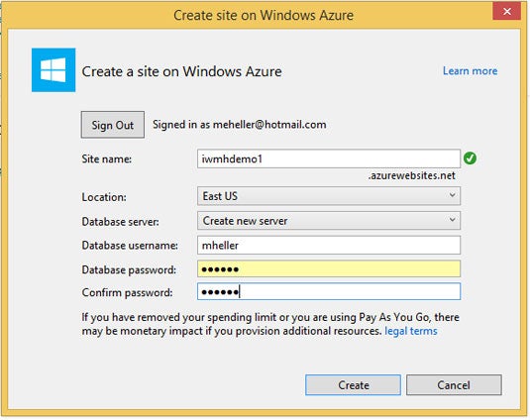Click the 'Location:' label
This screenshot has height=420, width=530.
(104, 197)
